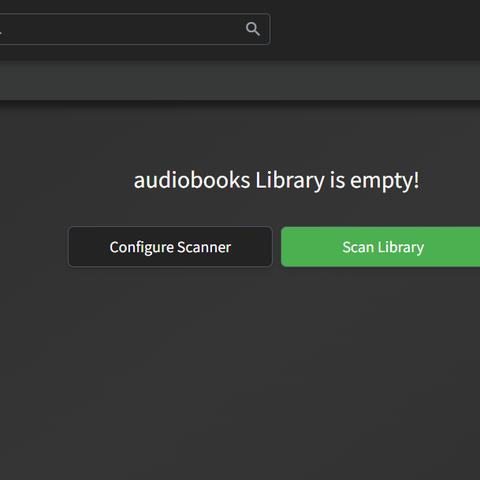Image resolution: width=480 pixels, height=480 pixels.
Task: Click the word 'is' in the empty message
Action: point(337,181)
